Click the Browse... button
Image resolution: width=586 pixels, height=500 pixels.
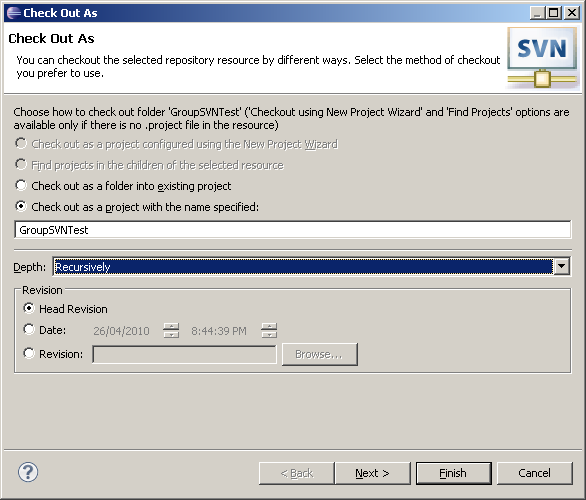pos(320,354)
